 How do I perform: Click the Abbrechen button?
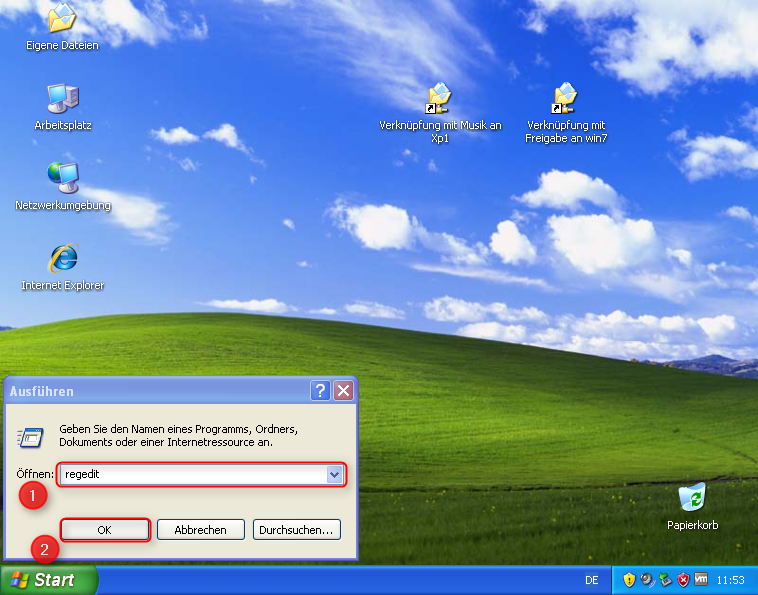pos(201,530)
